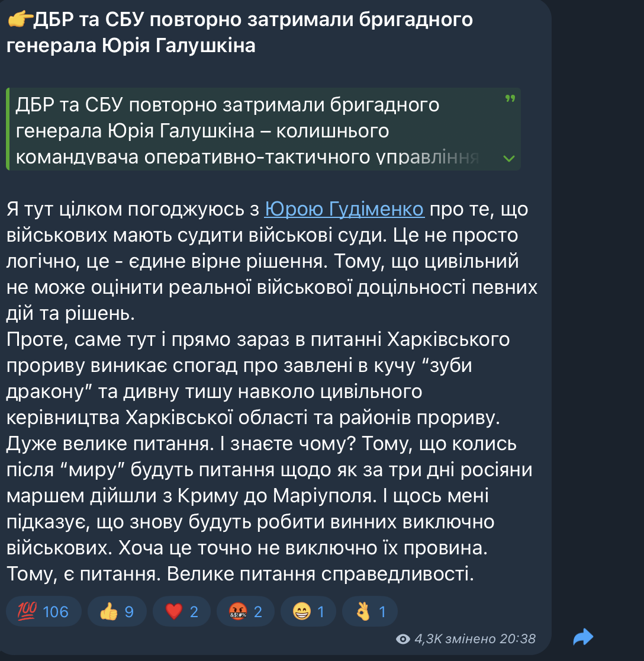
Task: Tap the thumbs up reaction showing 9
Action: point(117,611)
